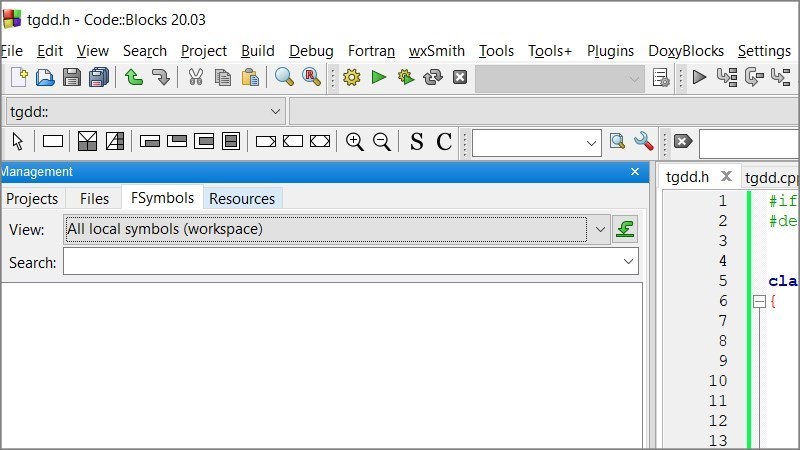Click the Build and run icon
Image resolution: width=800 pixels, height=450 pixels.
tap(406, 78)
